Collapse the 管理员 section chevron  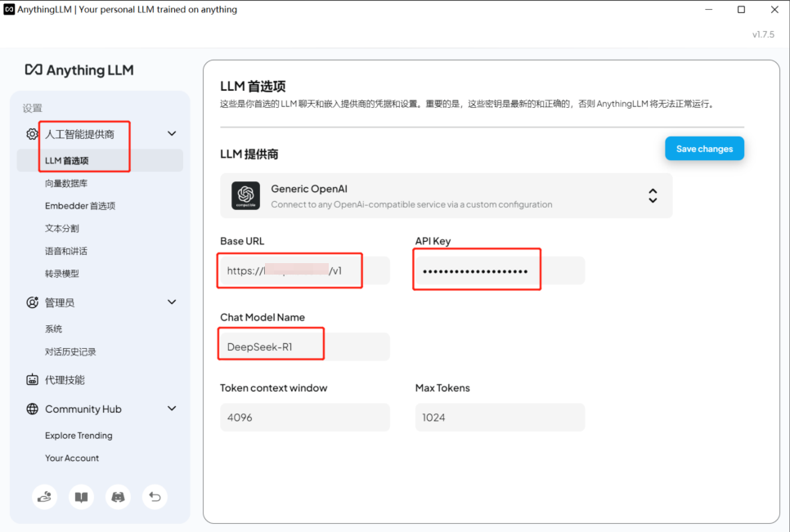(172, 302)
